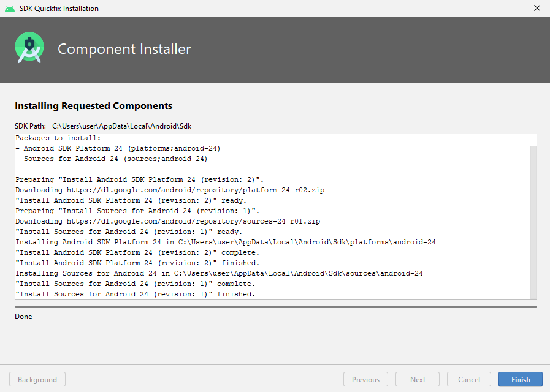
Task: Click 'Installing Sources for Android 24 in' log line
Action: [220, 273]
